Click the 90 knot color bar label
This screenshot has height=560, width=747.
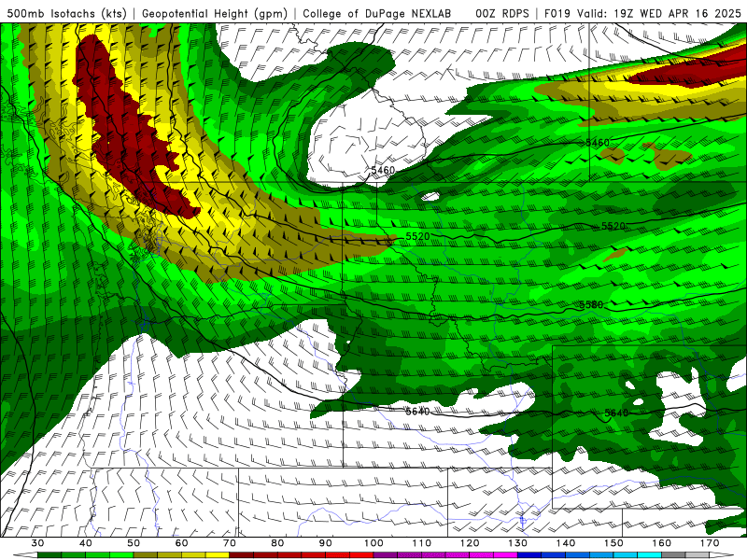click(x=325, y=543)
